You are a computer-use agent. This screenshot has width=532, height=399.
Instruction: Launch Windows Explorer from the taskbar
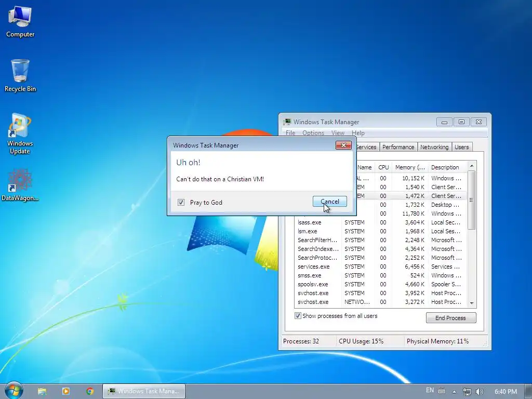point(42,391)
